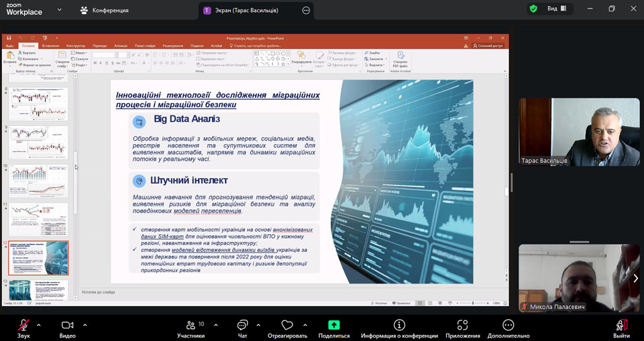Click the green security shield icon

point(533,9)
